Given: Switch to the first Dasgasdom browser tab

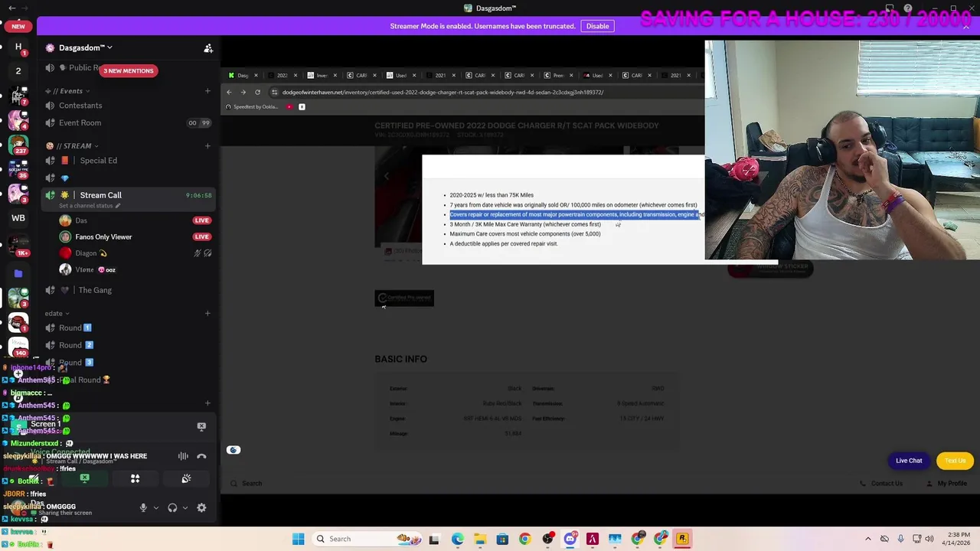Looking at the screenshot, I should click(x=241, y=75).
